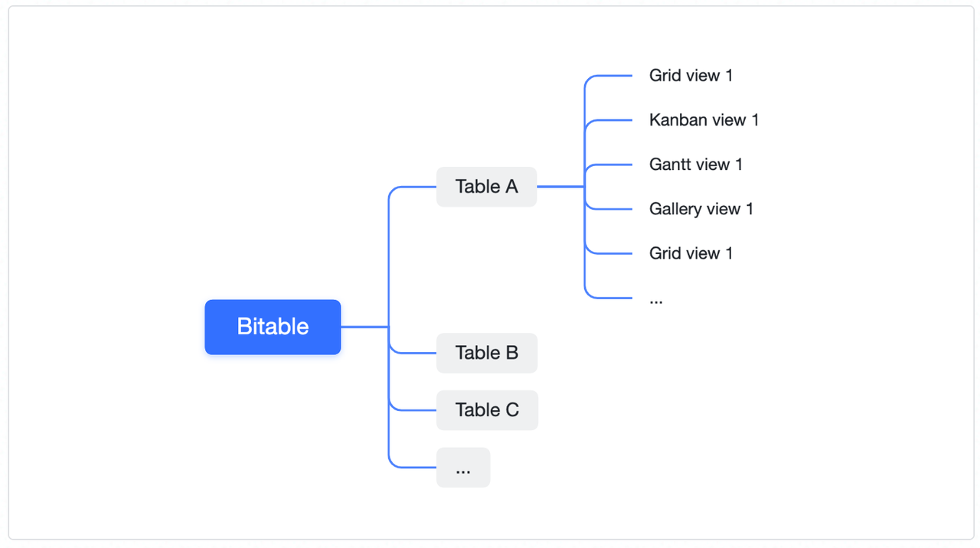Click the ellipsis at the bottom of the view list
This screenshot has height=548, width=980.
pyautogui.click(x=656, y=299)
